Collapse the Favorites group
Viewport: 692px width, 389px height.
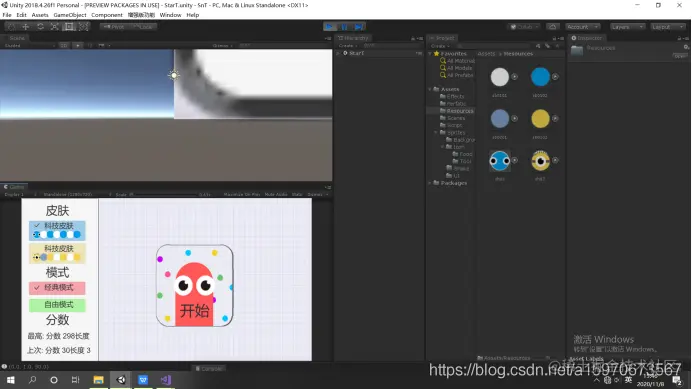(x=430, y=53)
